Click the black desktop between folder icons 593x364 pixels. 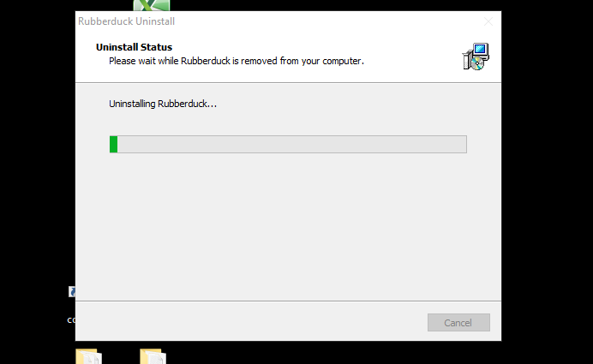click(121, 355)
